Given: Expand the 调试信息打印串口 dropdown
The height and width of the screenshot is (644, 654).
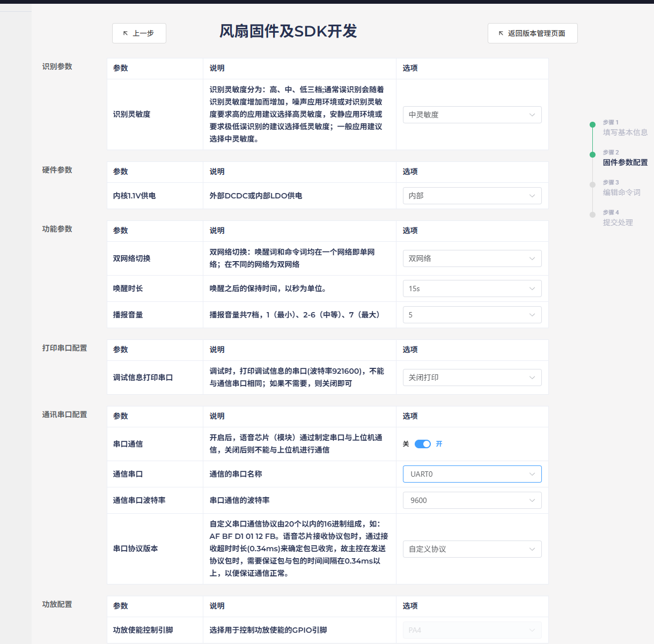Looking at the screenshot, I should [x=472, y=377].
